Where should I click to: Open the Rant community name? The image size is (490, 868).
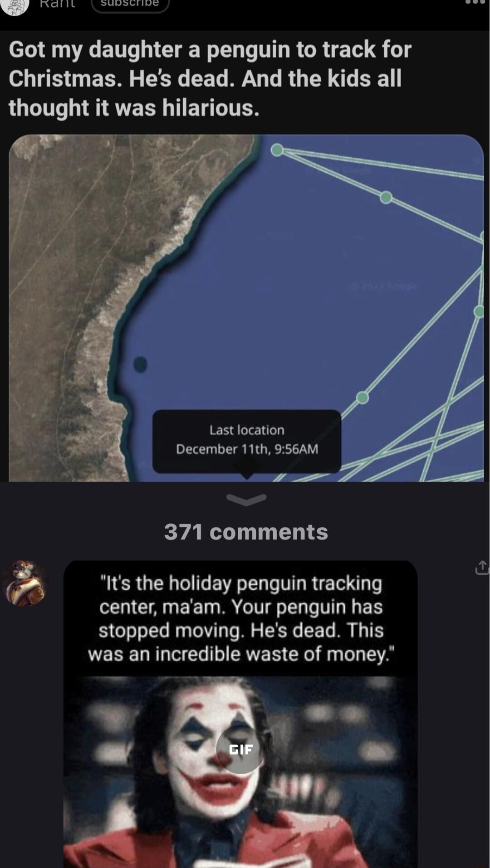58,4
